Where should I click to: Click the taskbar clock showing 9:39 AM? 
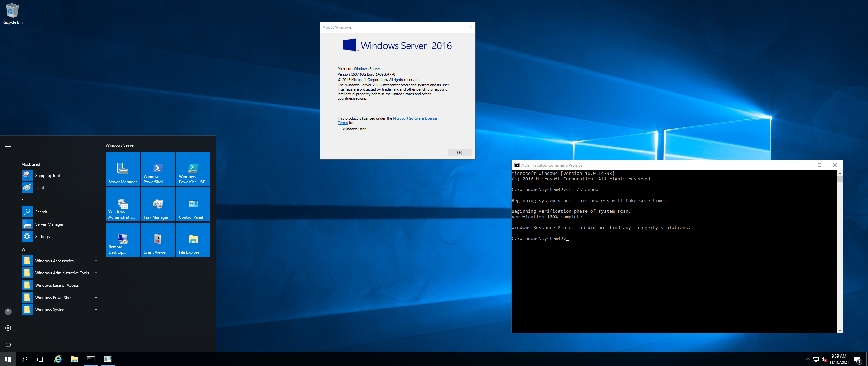tap(839, 359)
